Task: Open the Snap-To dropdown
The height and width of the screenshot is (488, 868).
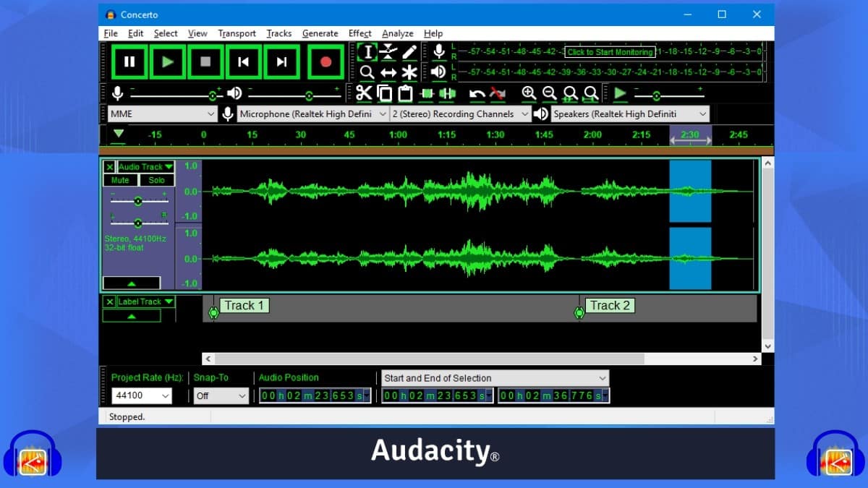Action: click(219, 395)
